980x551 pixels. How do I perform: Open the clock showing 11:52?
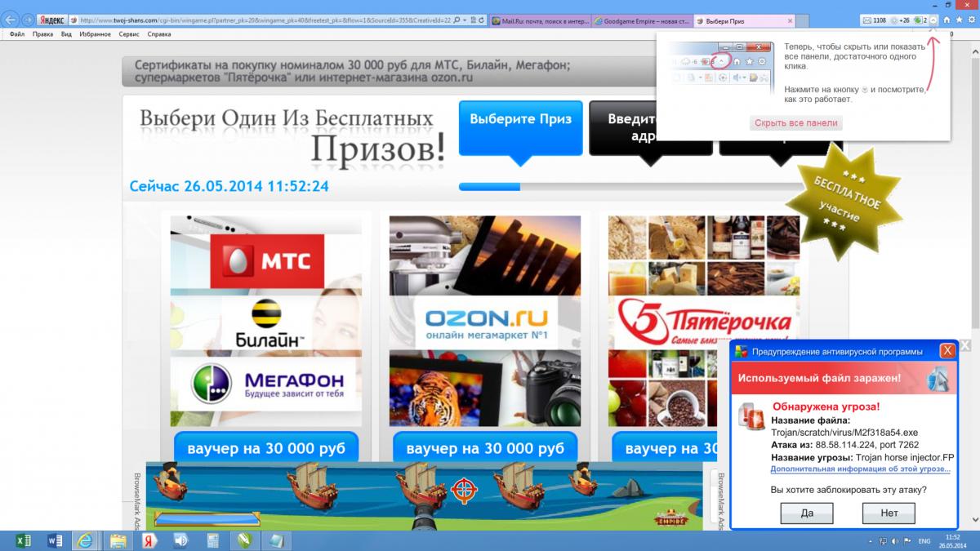pos(952,540)
